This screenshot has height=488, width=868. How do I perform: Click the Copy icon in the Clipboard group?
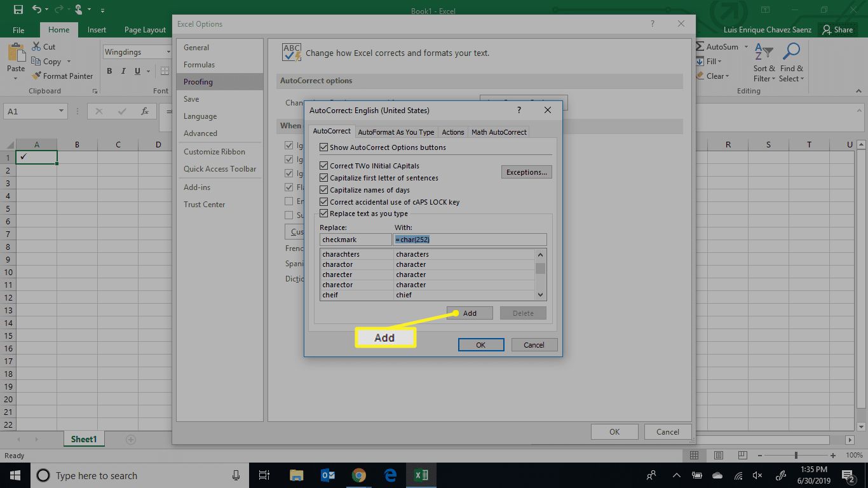click(36, 61)
